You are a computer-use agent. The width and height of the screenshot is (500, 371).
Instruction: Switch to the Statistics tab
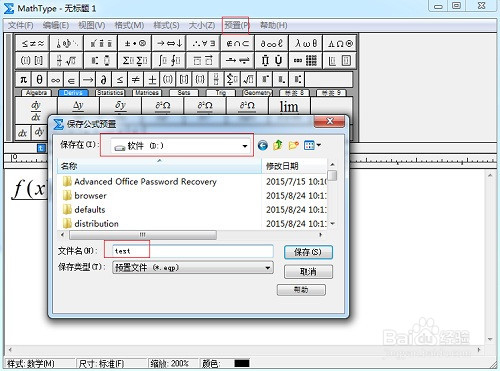click(110, 93)
